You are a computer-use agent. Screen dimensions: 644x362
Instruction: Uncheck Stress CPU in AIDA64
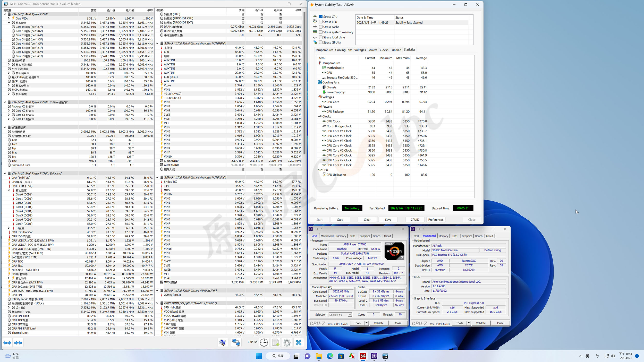pyautogui.click(x=321, y=17)
